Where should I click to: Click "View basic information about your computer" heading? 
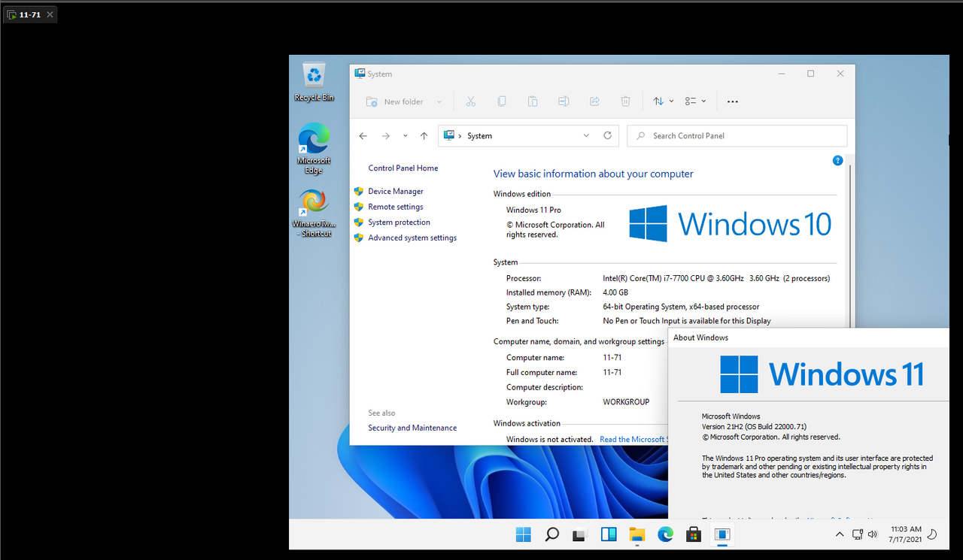[x=594, y=174]
